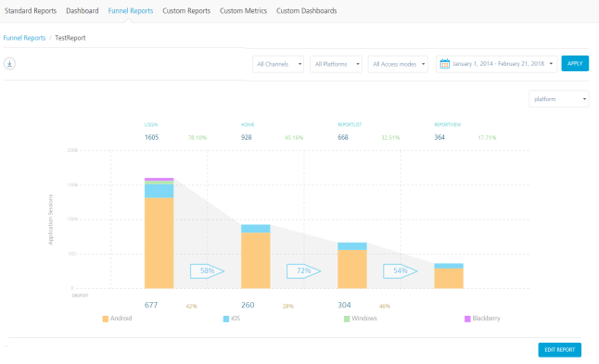Image resolution: width=599 pixels, height=364 pixels.
Task: Click the 677 dropoff value
Action: 151,305
